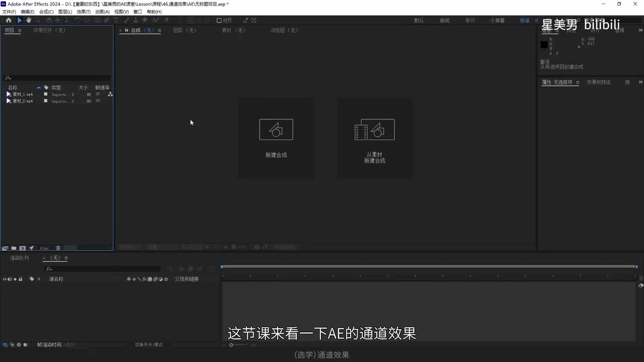Select the Puppet Pin tool
644x362 pixels.
[x=167, y=20]
